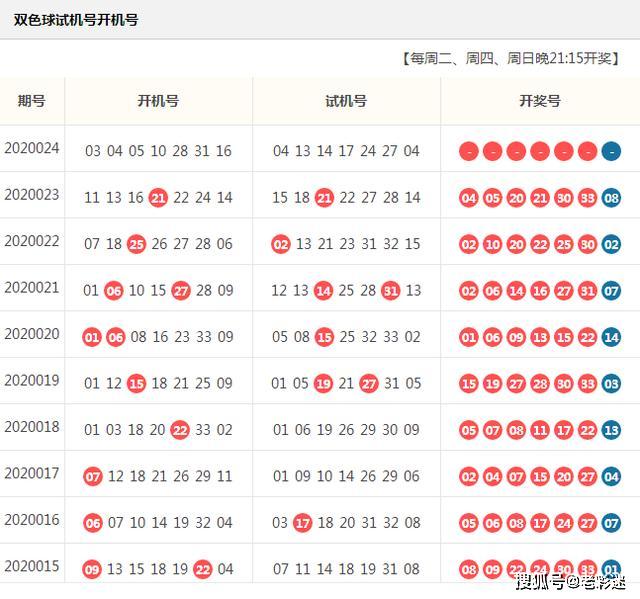
Task: Click red ball 27 in 2020019 试机号
Action: coord(369,384)
